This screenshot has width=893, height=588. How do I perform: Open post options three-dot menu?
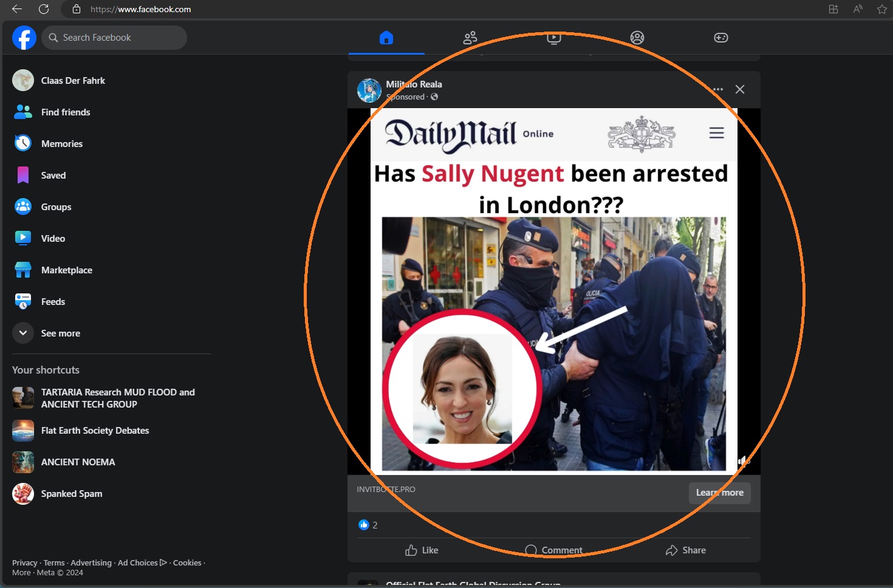[x=718, y=89]
